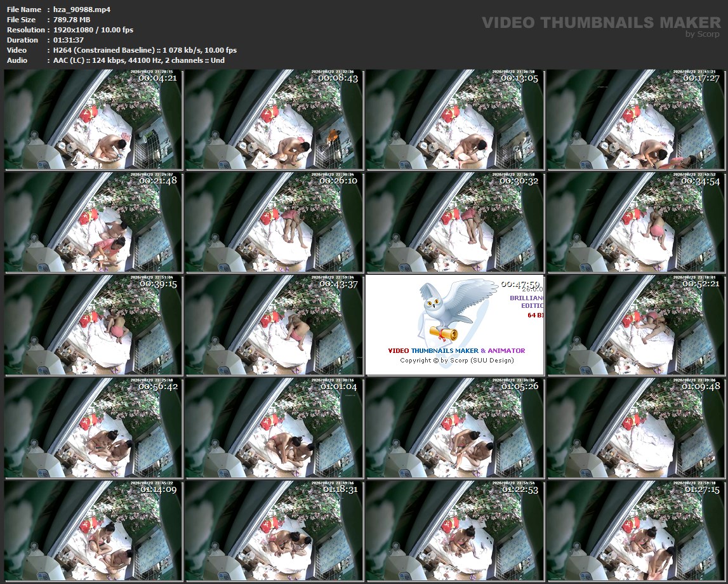Open the thumbnail at 00:04:21
The image size is (728, 584).
pyautogui.click(x=93, y=119)
